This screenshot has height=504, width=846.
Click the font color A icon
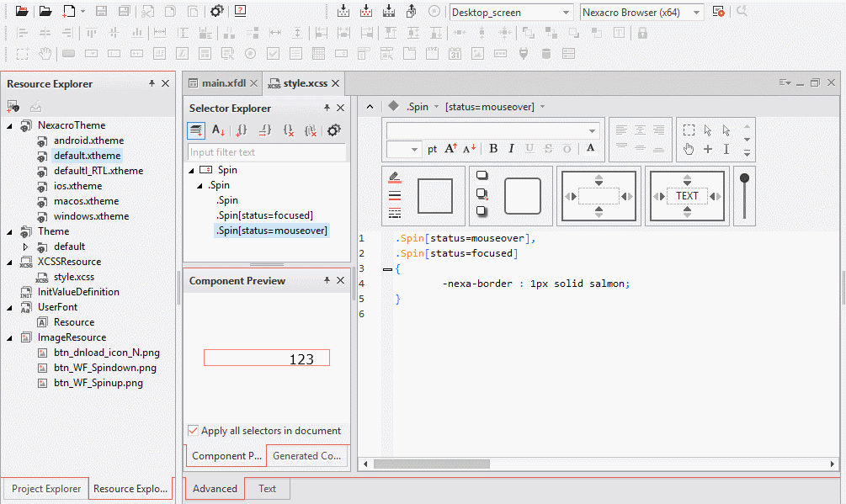pyautogui.click(x=590, y=149)
